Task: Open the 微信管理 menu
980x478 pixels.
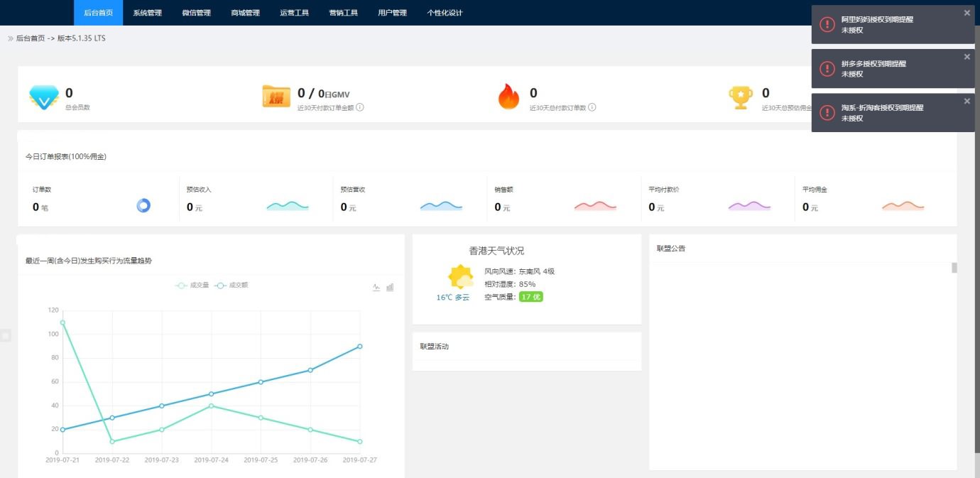Action: (x=196, y=13)
